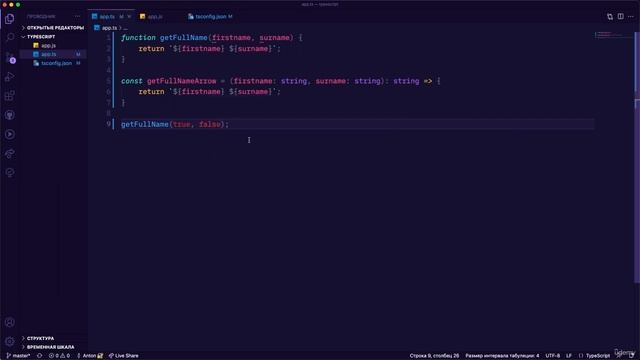Open the GitHub panel icon in activity bar
The height and width of the screenshot is (360, 640).
pos(9,115)
